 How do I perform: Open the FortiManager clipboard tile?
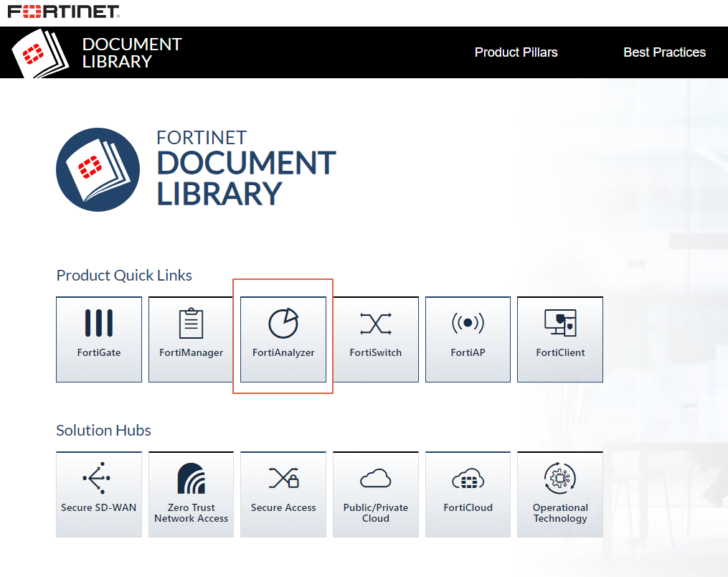point(191,339)
